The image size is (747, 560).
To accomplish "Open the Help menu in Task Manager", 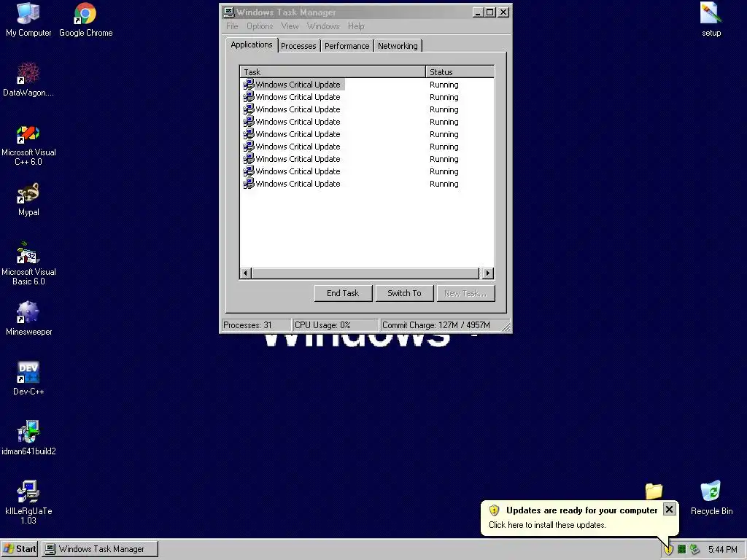I will 356,26.
